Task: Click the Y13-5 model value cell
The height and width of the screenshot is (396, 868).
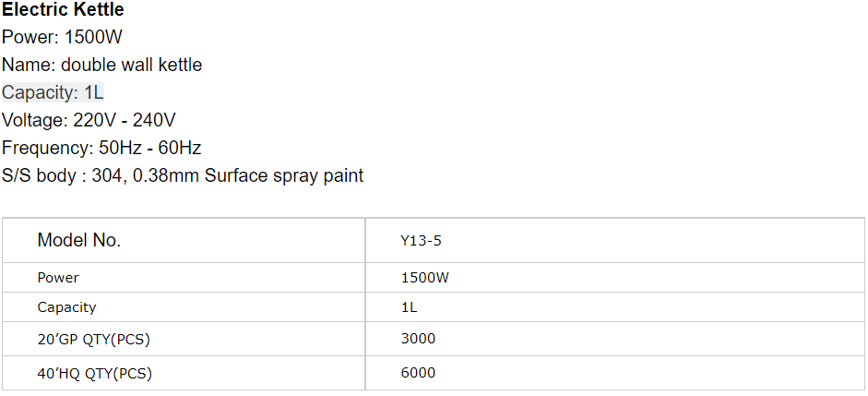Action: pyautogui.click(x=614, y=240)
